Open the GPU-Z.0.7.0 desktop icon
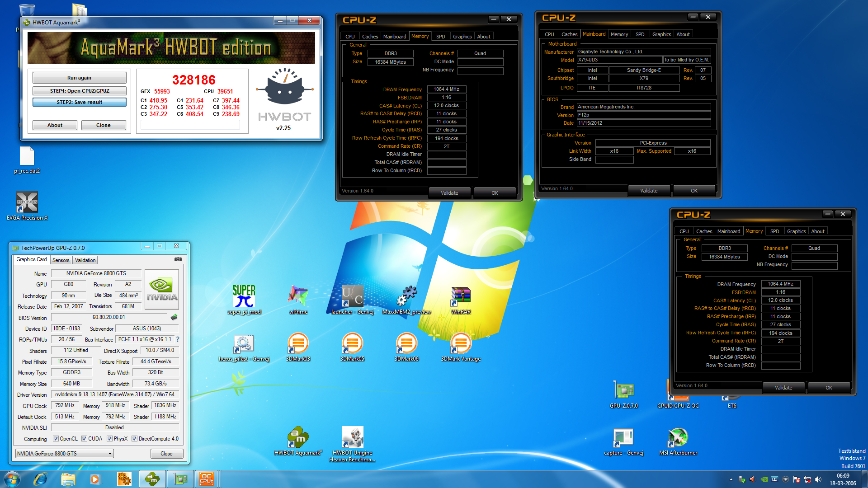The height and width of the screenshot is (488, 868). (x=624, y=394)
